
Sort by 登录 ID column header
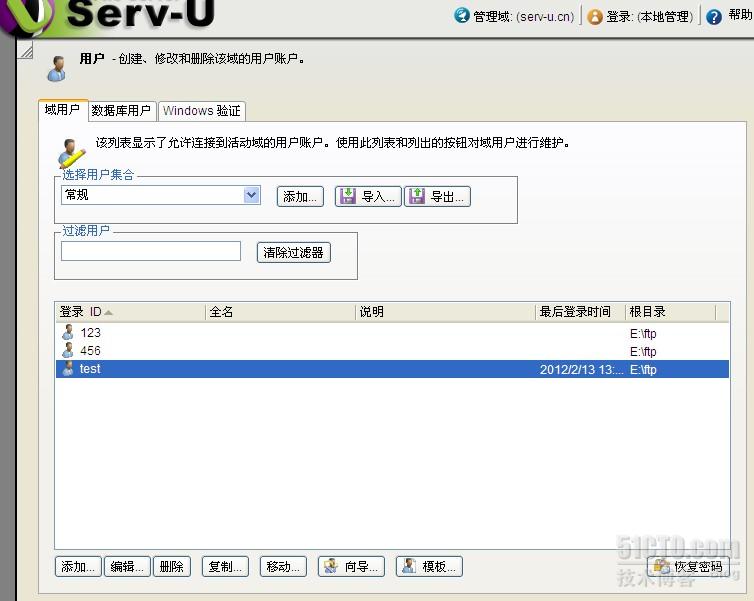point(130,312)
